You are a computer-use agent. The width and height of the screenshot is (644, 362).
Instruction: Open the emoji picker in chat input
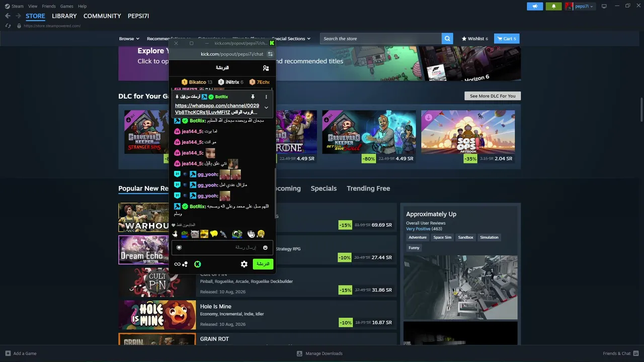(x=265, y=247)
